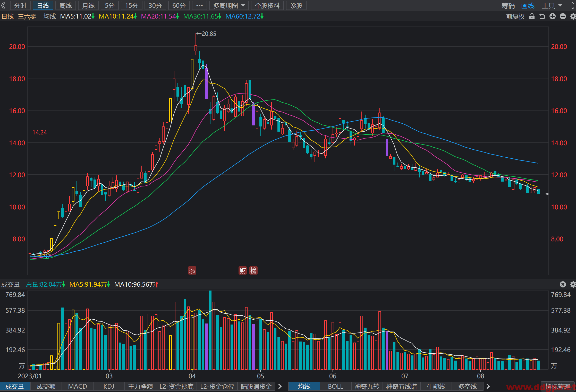
Task: Toggle the 筹码 chip distribution panel
Action: (508, 6)
